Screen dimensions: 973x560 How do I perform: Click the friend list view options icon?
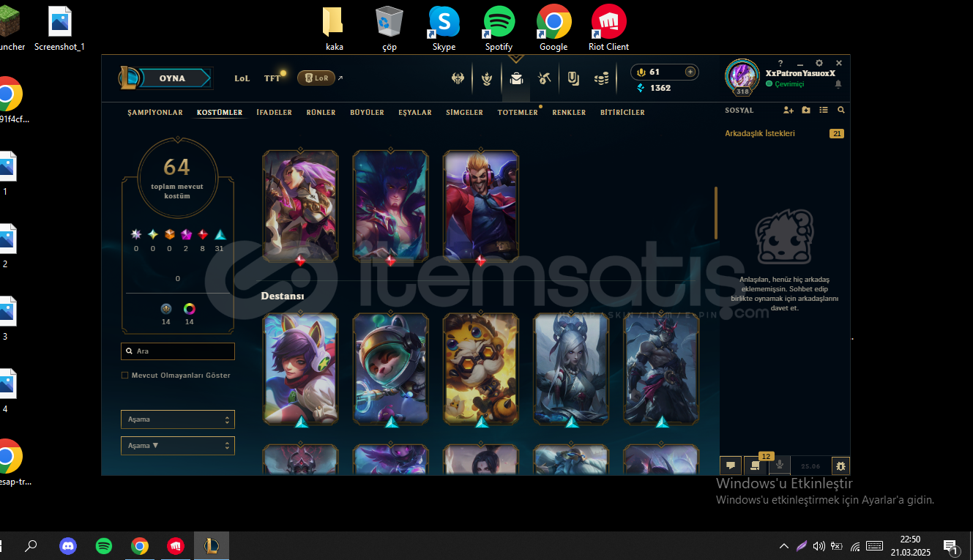[824, 111]
